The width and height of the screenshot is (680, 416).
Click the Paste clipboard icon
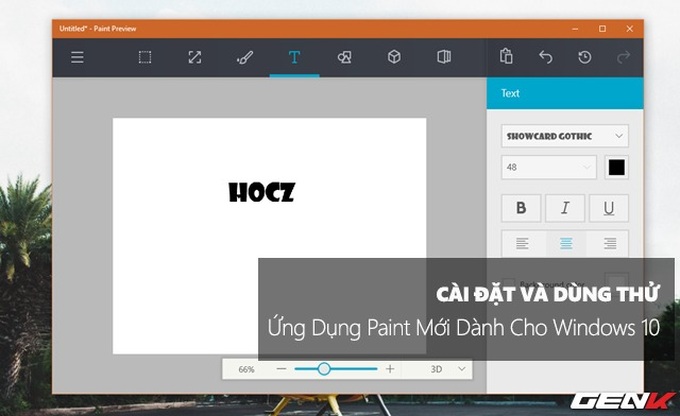pyautogui.click(x=507, y=57)
